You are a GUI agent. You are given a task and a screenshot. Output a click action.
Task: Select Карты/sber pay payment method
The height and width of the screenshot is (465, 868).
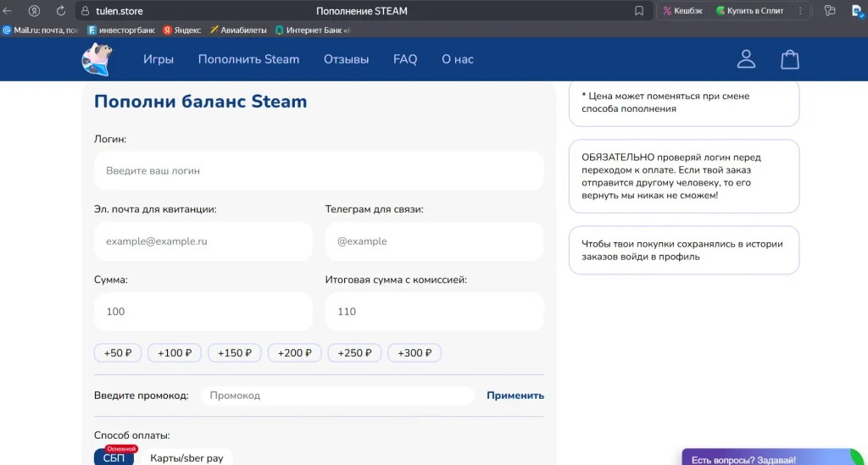click(x=186, y=457)
